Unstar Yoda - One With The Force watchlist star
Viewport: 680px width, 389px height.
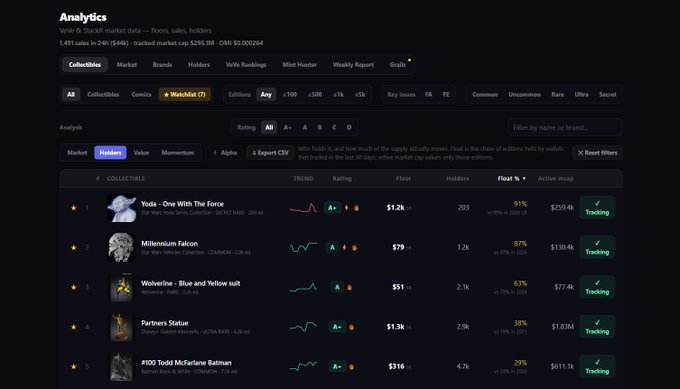[x=74, y=208]
